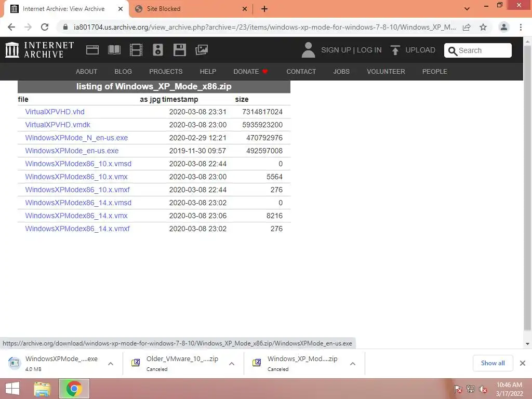Open a new tab with the plus button
Screen dimensions: 532x399
coord(264,9)
